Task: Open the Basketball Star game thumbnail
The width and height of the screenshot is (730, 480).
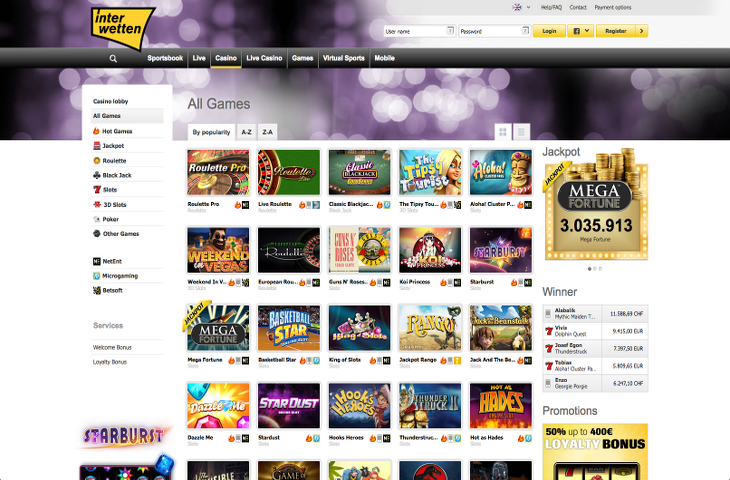Action: (289, 328)
